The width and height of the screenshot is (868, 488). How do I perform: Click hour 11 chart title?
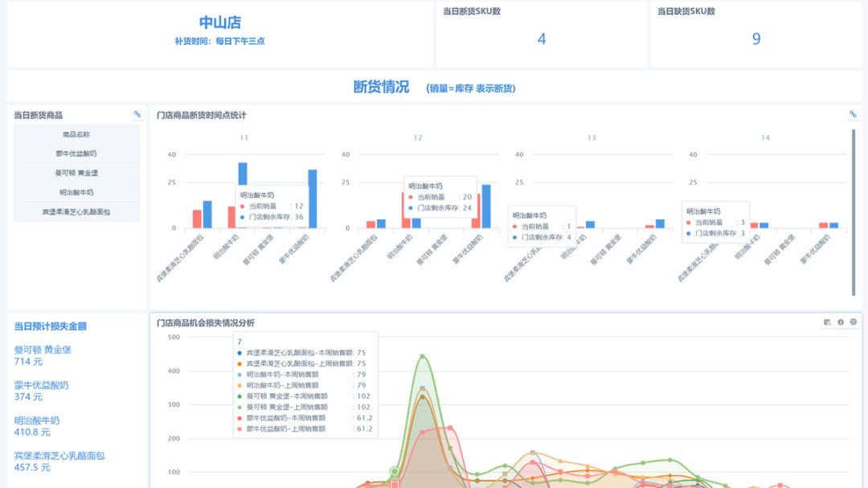tap(244, 137)
